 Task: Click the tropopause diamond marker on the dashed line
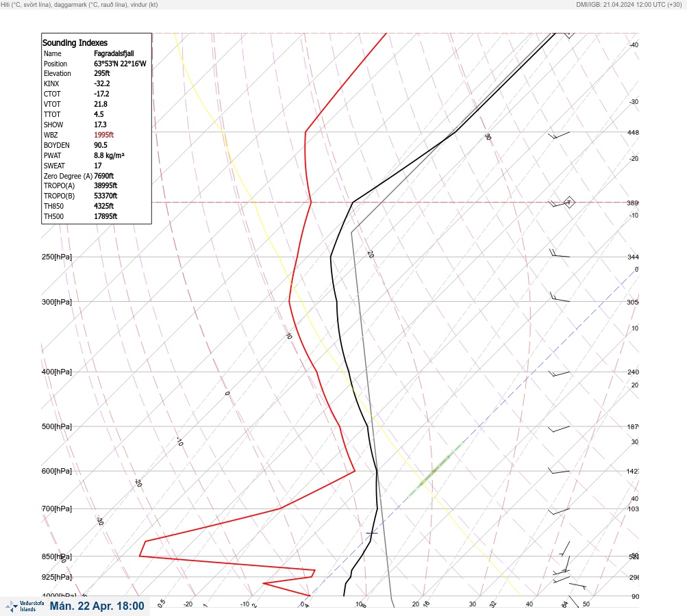(x=569, y=203)
